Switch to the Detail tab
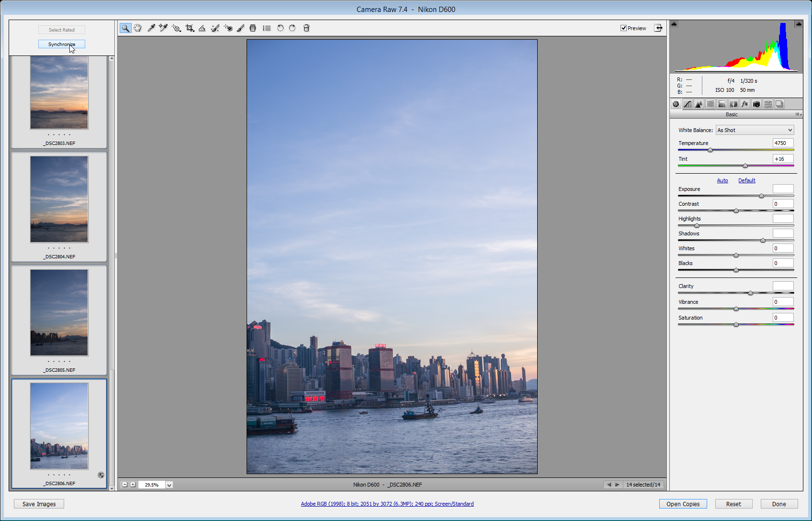 click(x=699, y=104)
